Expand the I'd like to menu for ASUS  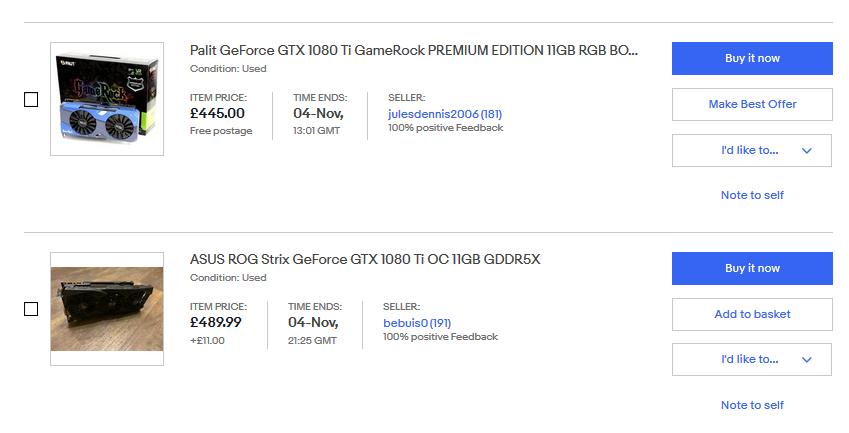point(752,359)
